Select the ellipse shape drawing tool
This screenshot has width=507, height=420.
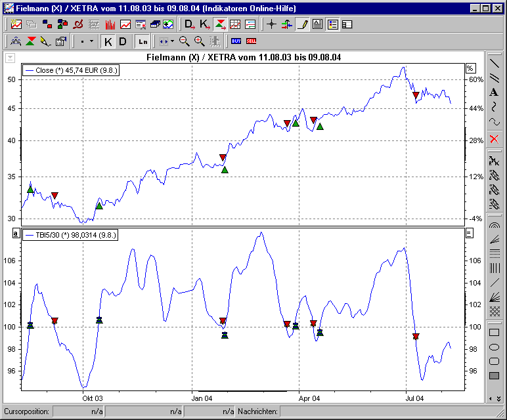pyautogui.click(x=494, y=346)
